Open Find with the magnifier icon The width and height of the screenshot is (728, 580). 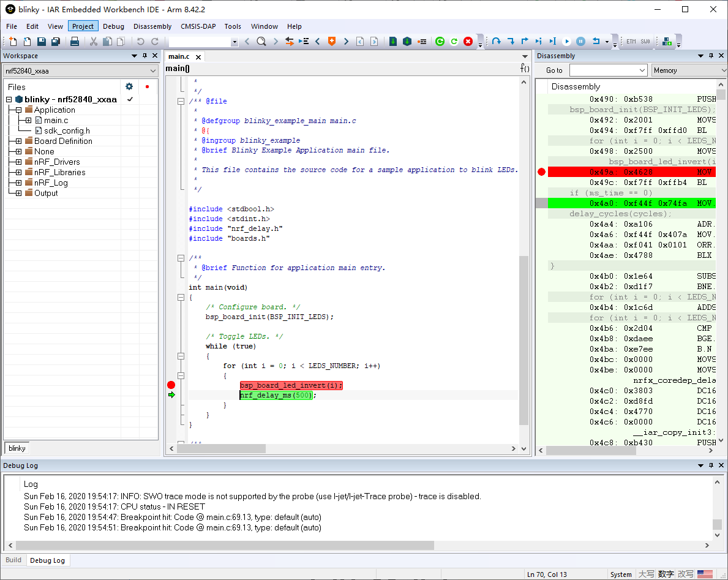coord(261,41)
